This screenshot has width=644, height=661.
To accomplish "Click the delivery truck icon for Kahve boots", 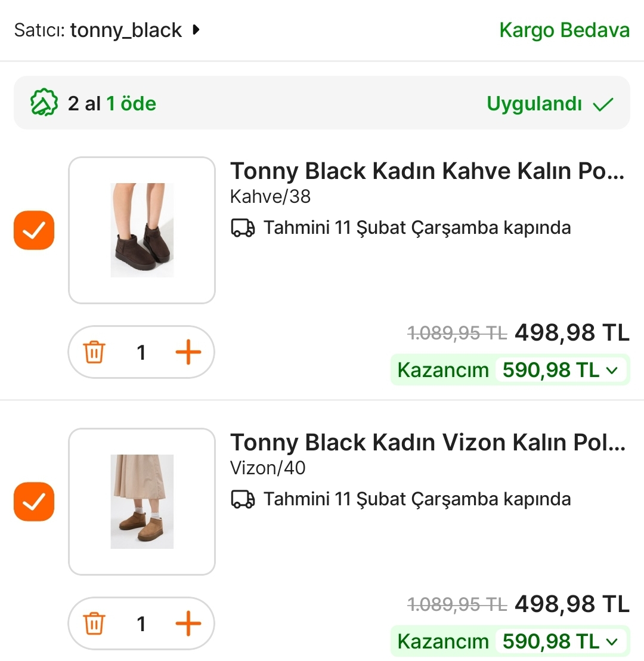I will click(243, 228).
